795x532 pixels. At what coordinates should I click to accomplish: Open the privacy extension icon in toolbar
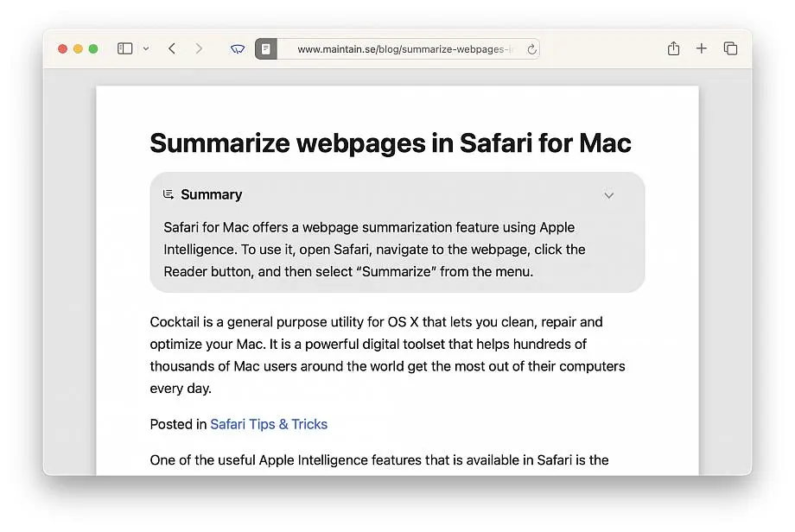point(238,49)
